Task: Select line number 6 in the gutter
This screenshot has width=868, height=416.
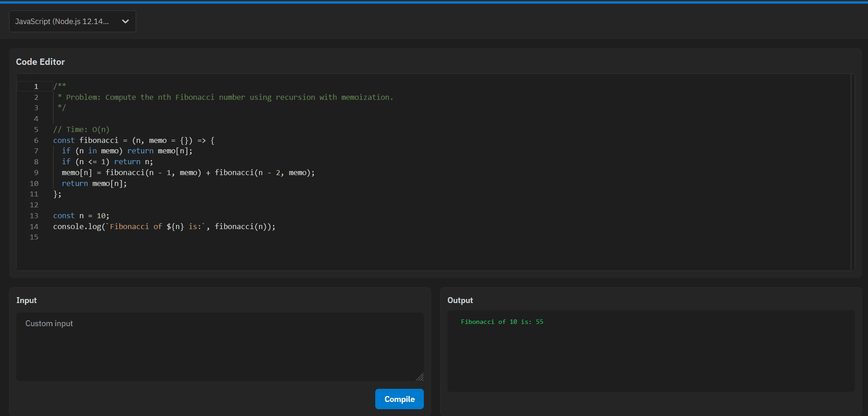Action: 36,140
